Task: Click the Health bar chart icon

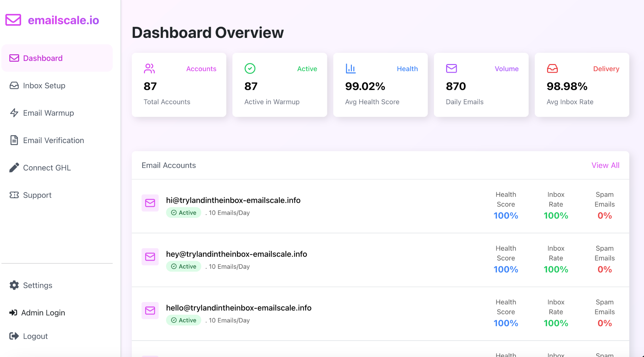Action: (351, 69)
